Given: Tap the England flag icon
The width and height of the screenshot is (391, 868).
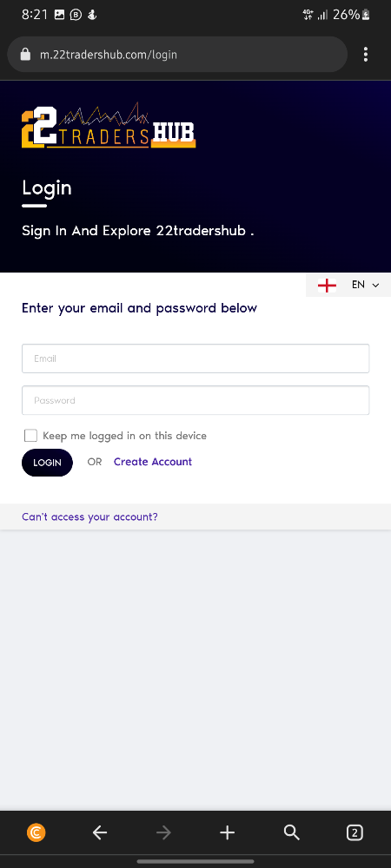Looking at the screenshot, I should pos(327,285).
